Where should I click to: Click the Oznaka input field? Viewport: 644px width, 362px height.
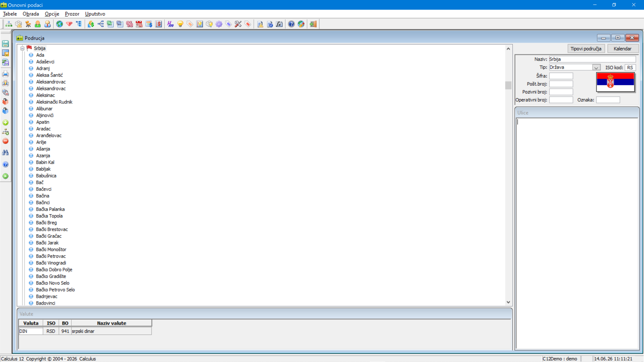tap(608, 100)
